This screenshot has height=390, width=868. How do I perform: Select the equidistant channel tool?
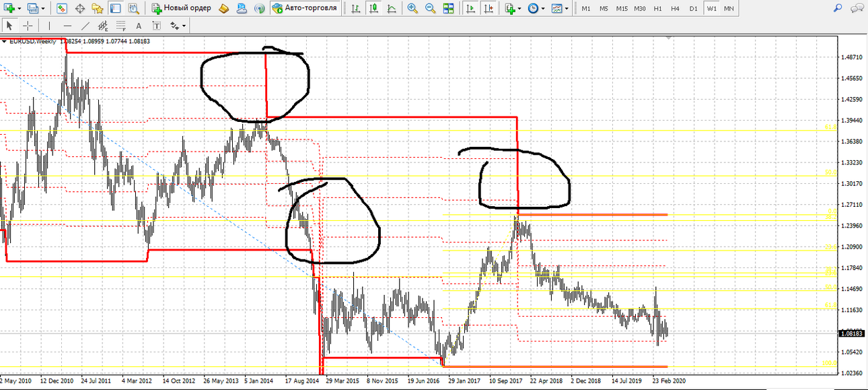click(x=103, y=26)
